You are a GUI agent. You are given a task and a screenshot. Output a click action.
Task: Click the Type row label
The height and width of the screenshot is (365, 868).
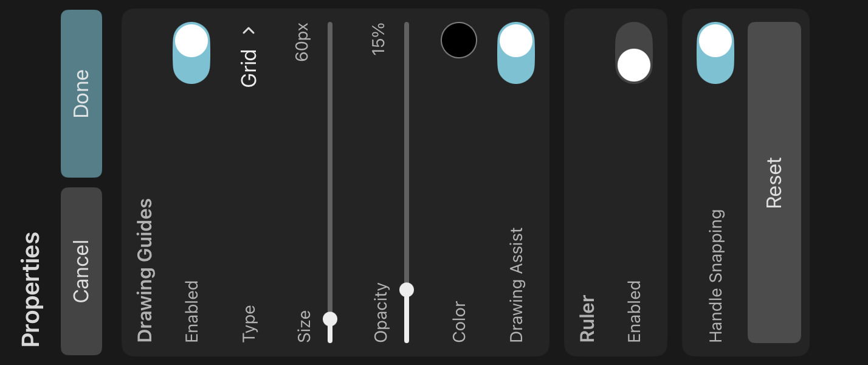click(x=249, y=324)
